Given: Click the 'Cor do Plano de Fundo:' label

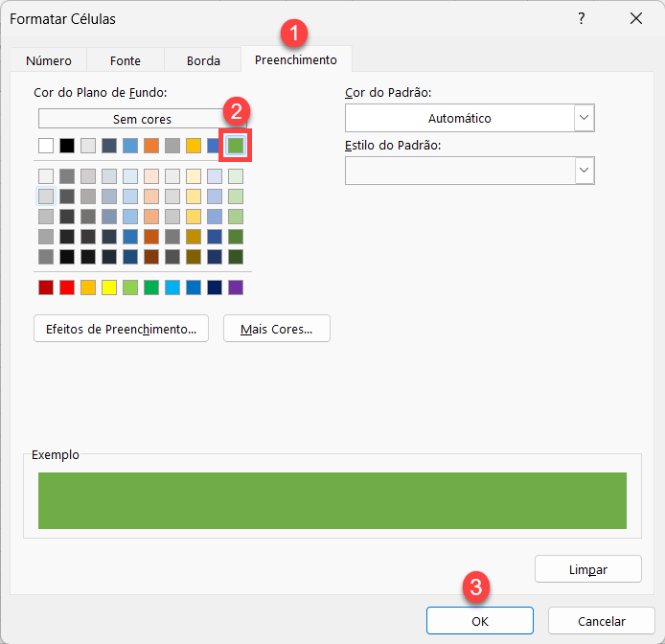Looking at the screenshot, I should point(100,93).
